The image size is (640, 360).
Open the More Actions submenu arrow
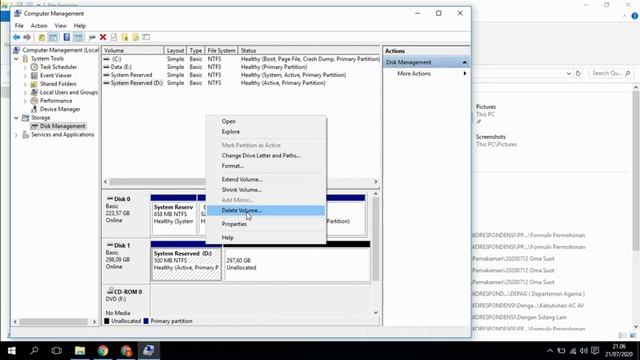[x=465, y=73]
